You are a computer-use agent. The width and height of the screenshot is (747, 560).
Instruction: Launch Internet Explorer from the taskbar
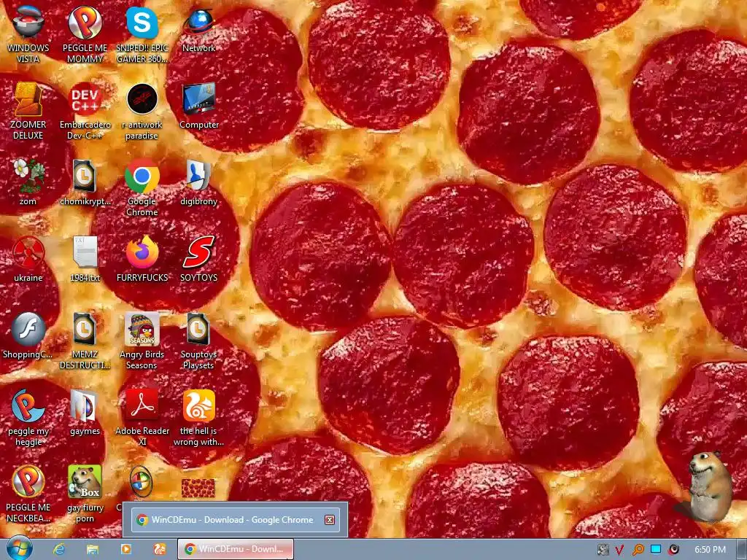(x=59, y=549)
